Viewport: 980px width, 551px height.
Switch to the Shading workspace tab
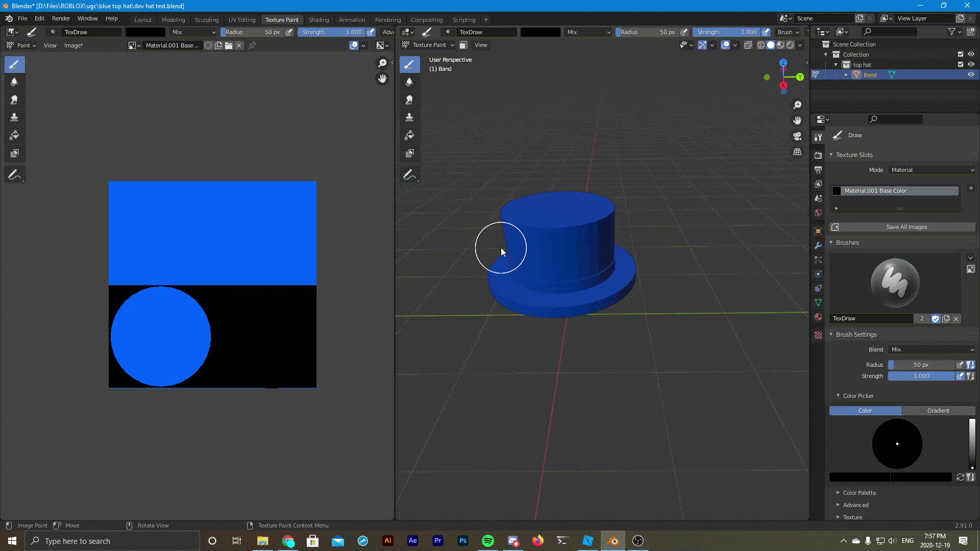click(318, 19)
